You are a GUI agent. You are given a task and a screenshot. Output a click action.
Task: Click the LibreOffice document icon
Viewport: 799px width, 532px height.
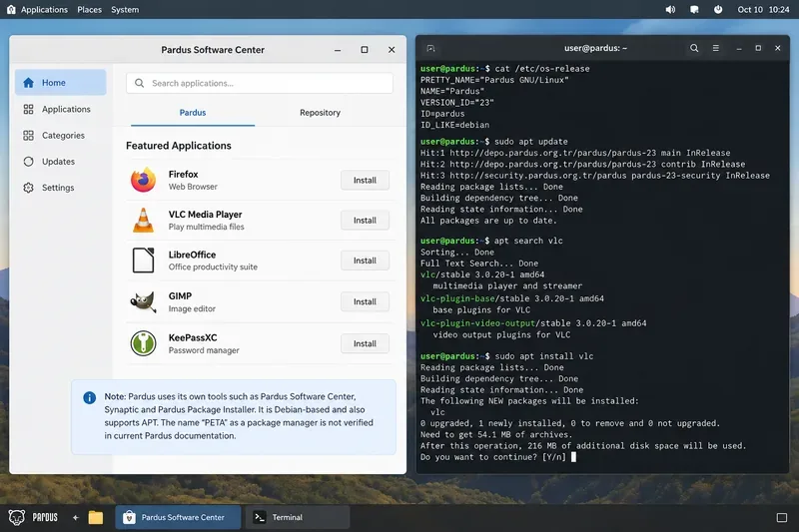[x=143, y=261]
